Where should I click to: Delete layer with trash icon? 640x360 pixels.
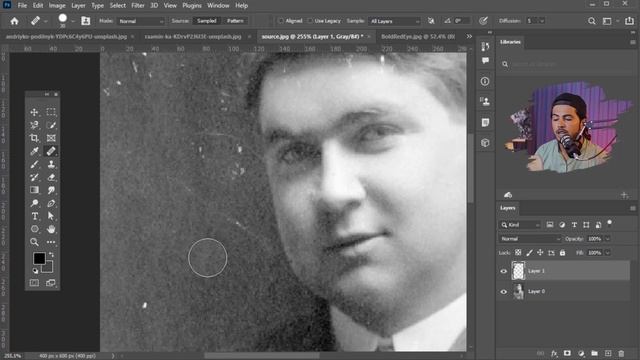[621, 353]
